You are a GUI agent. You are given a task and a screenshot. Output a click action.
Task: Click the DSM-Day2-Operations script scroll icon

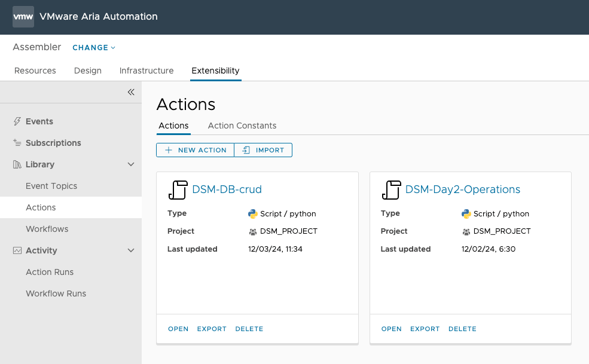coord(392,189)
